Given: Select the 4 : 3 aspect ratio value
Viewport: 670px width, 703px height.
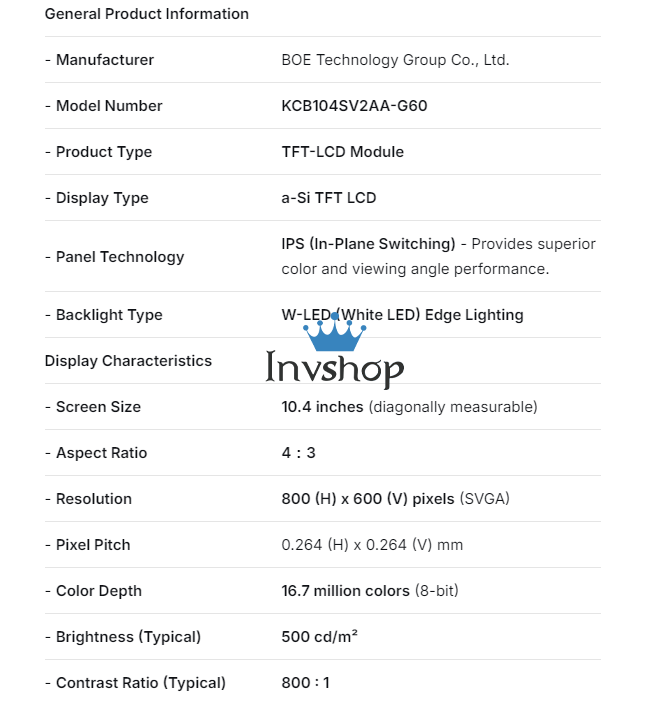Looking at the screenshot, I should click(298, 453).
